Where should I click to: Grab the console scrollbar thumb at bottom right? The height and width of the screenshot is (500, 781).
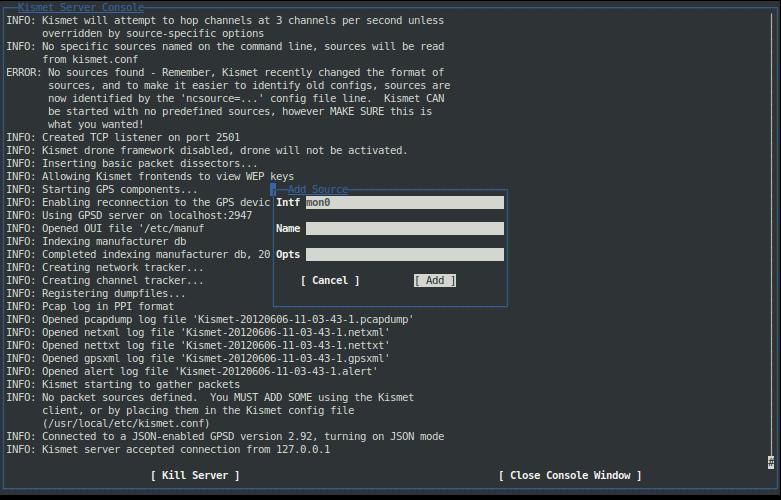click(772, 461)
